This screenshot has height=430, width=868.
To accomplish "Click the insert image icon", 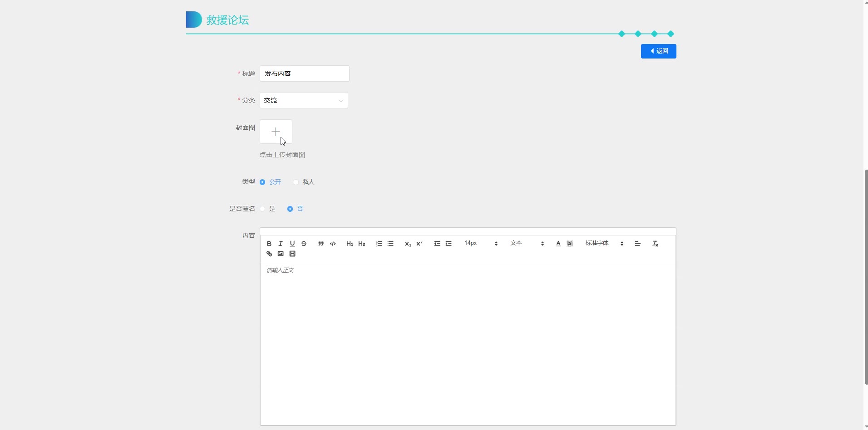I will (x=281, y=254).
